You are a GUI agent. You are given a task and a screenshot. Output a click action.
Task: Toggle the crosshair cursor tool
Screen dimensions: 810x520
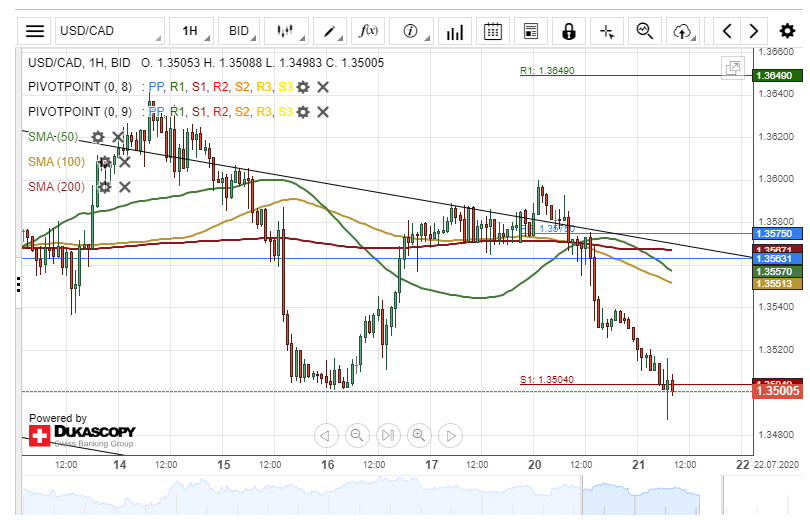click(607, 31)
